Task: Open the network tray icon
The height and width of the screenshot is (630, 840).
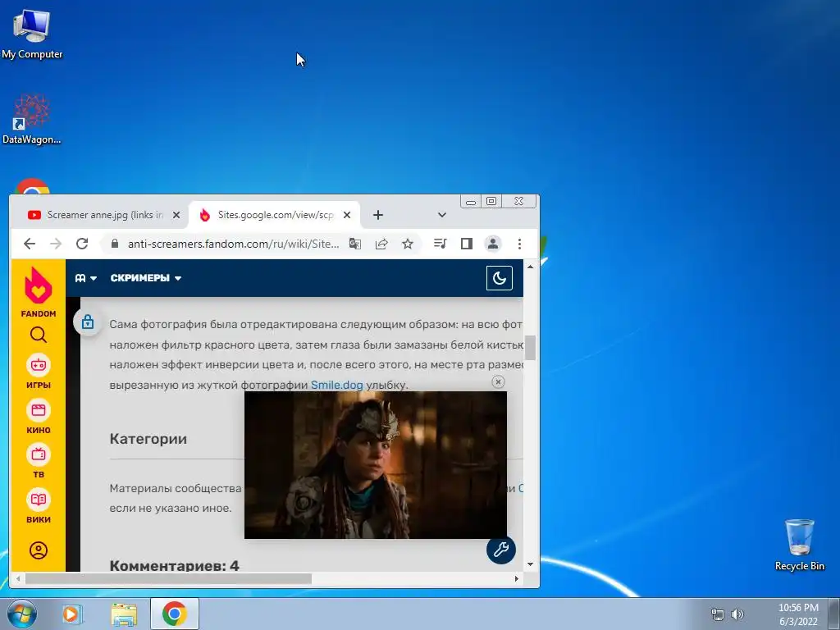Action: 717,614
